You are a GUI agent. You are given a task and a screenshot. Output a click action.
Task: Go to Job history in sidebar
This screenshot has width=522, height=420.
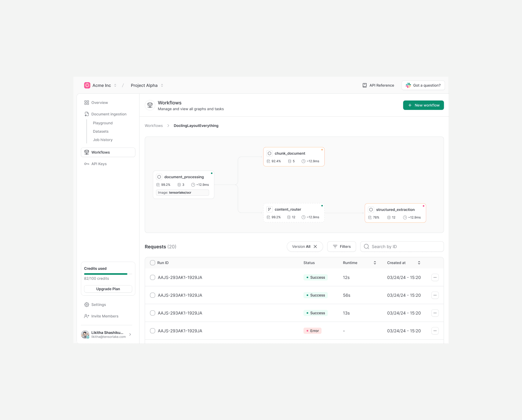[x=103, y=140]
